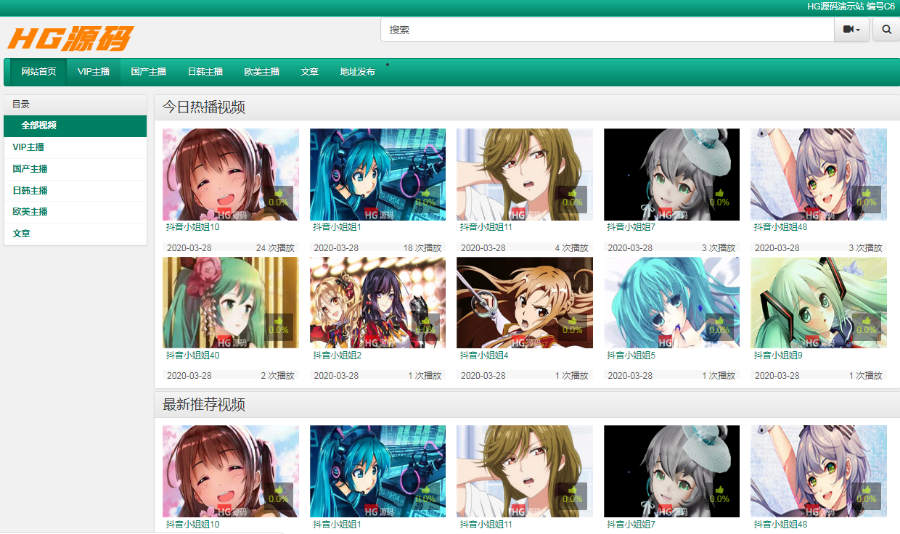Click 24 次播放 count under 抖音小姐姐10

[275, 248]
